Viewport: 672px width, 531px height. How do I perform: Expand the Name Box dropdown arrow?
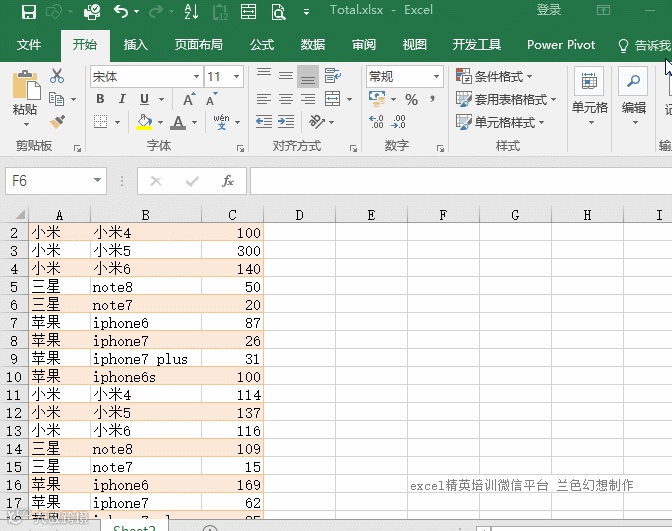(x=97, y=180)
